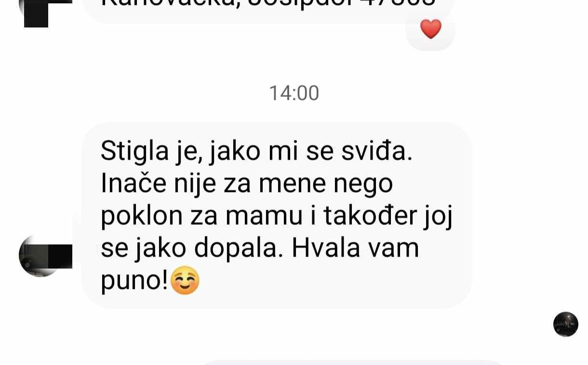588x365 pixels.
Task: Click the "Hvala vam" text in message
Action: point(355,248)
